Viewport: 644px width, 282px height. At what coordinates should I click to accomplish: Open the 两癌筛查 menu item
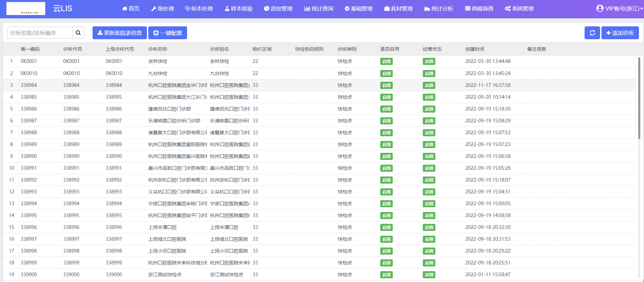click(479, 8)
